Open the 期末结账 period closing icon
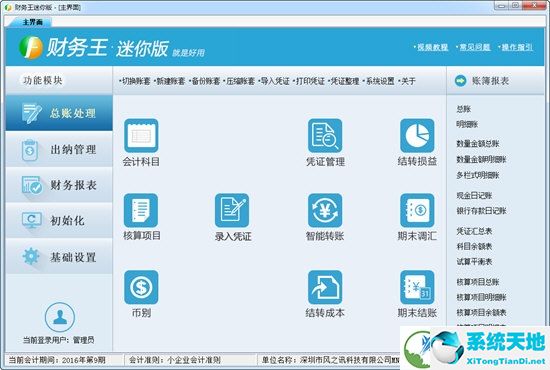The height and width of the screenshot is (370, 550). [417, 287]
